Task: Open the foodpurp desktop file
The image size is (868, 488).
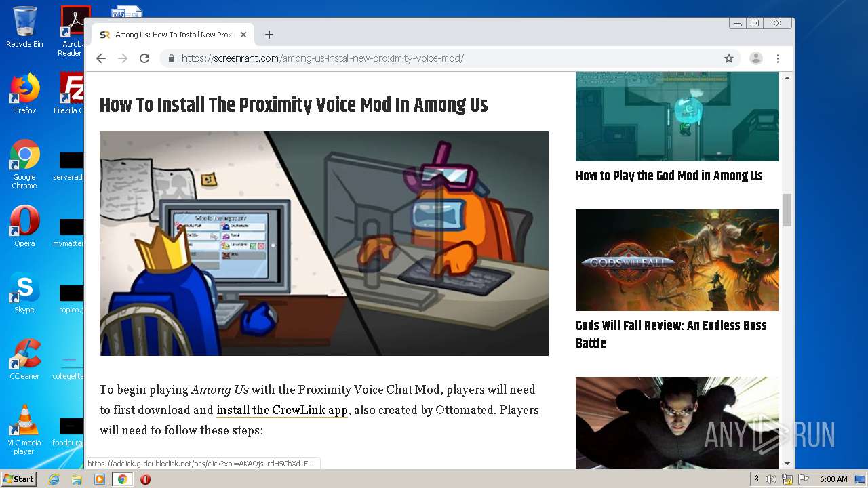Action: pos(69,431)
